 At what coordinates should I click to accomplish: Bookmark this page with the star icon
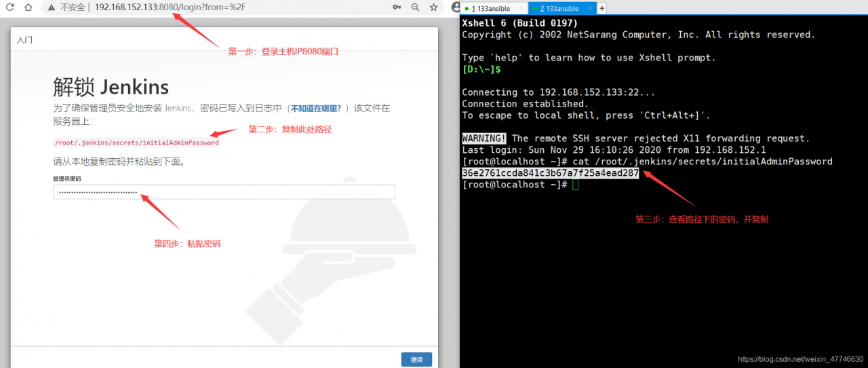coord(434,7)
